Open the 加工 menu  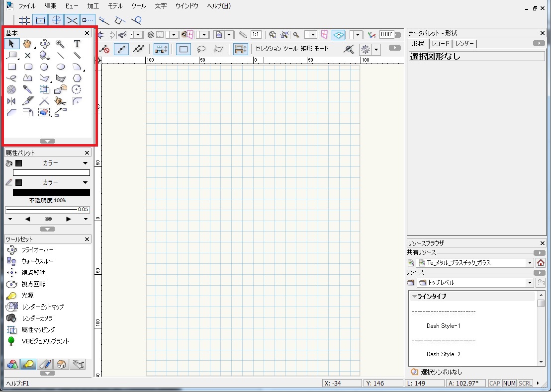pyautogui.click(x=93, y=6)
